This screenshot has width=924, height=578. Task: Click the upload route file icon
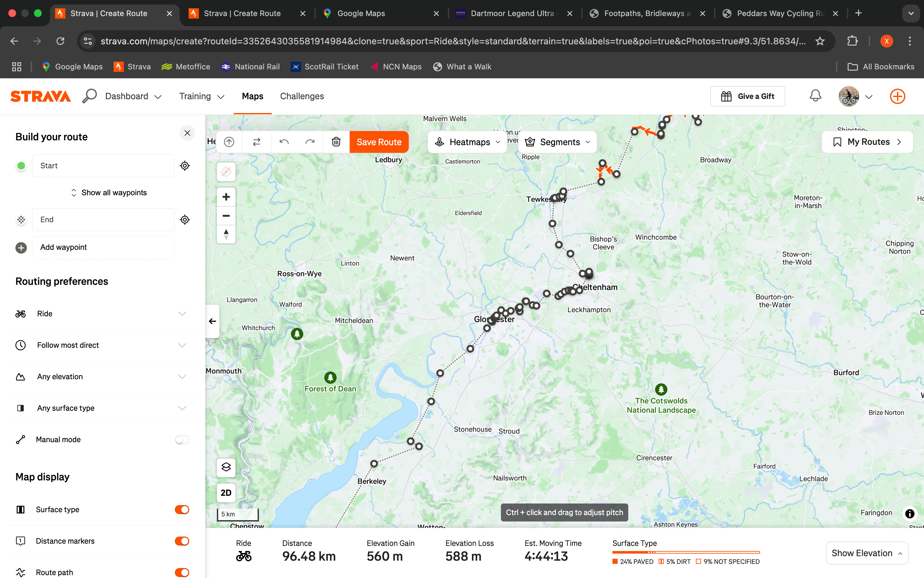tap(229, 142)
